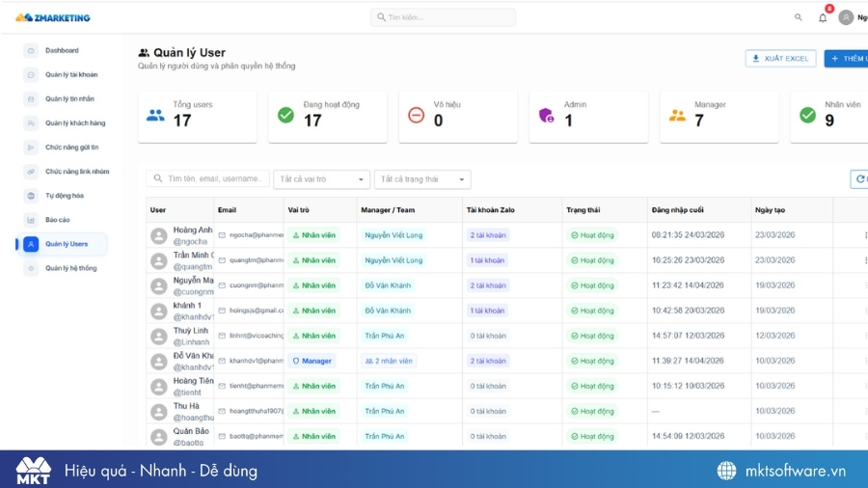Click the Admin purple shield icon
The height and width of the screenshot is (488, 868).
(547, 115)
